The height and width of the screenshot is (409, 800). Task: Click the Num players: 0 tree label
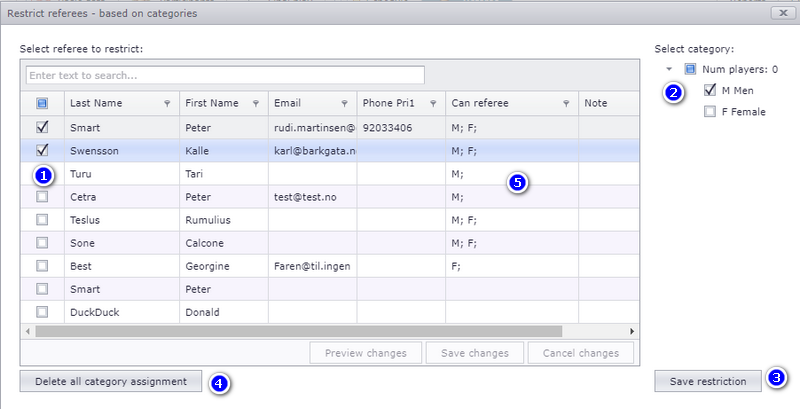tap(740, 69)
